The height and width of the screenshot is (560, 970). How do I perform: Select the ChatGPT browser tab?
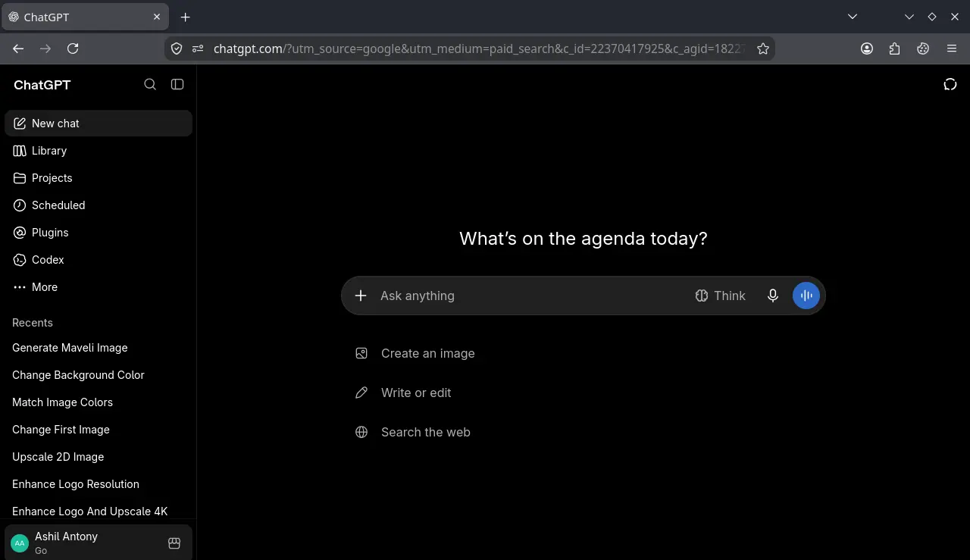point(84,17)
